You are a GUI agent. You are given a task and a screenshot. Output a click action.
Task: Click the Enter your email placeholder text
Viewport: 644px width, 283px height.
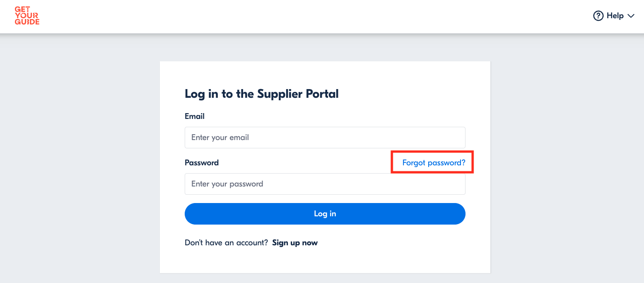[220, 138]
